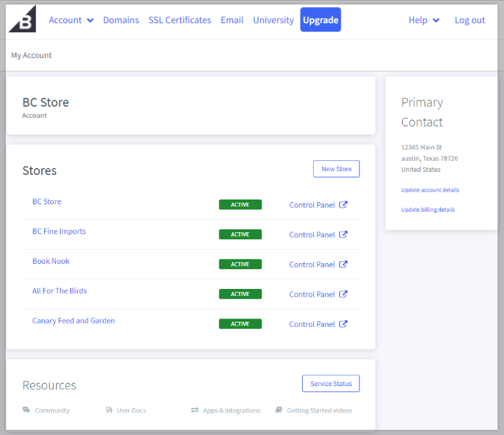Click the Upgrade button

pyautogui.click(x=320, y=19)
